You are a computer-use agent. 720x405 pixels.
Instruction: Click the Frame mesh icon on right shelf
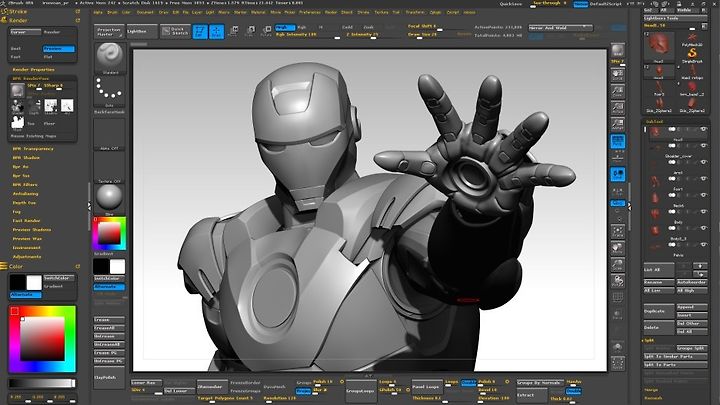(x=618, y=231)
